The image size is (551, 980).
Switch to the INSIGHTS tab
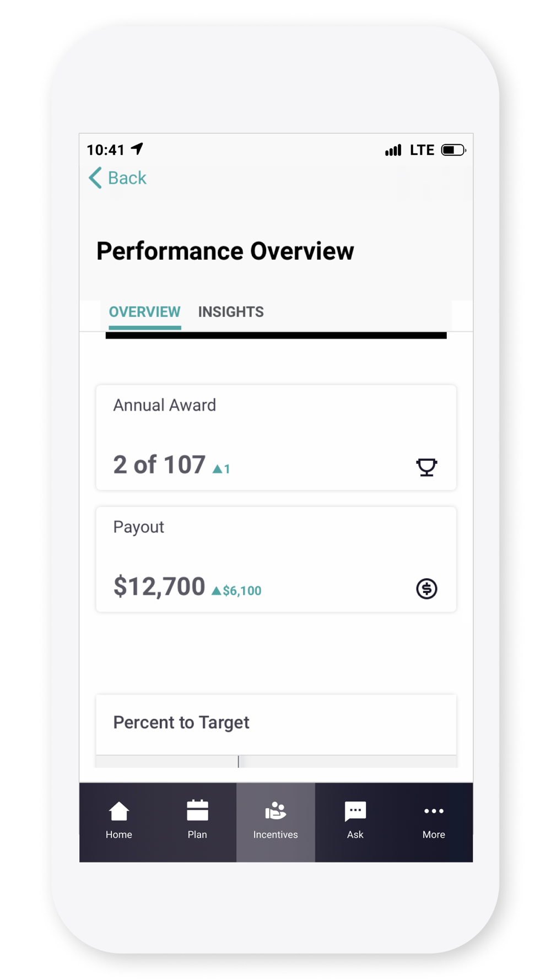231,312
